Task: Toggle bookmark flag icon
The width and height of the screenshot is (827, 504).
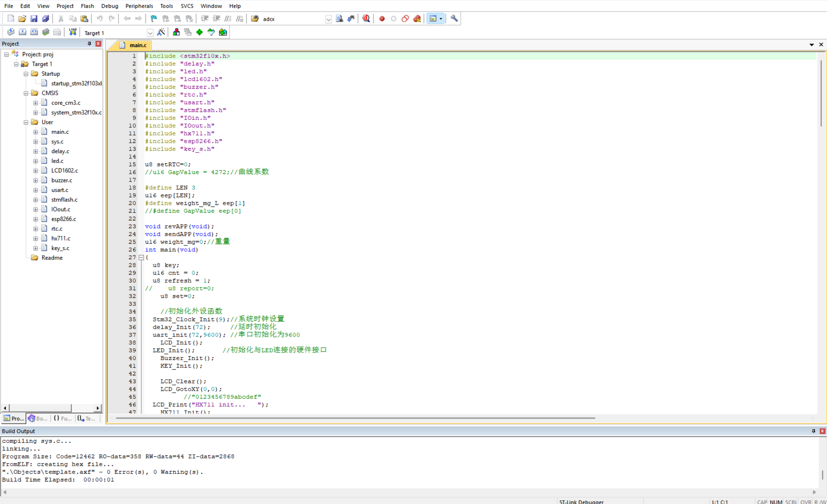Action: (154, 19)
